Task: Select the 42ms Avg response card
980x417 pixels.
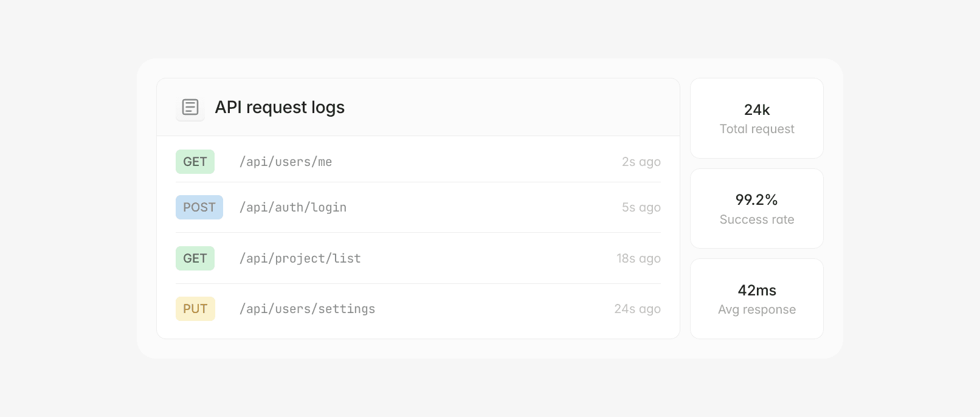Action: [x=756, y=298]
